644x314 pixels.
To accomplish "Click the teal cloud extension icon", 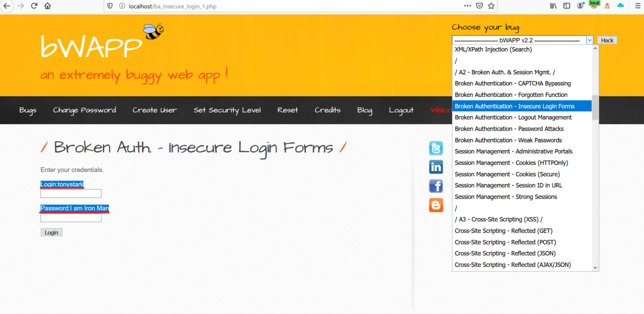I will click(621, 5).
